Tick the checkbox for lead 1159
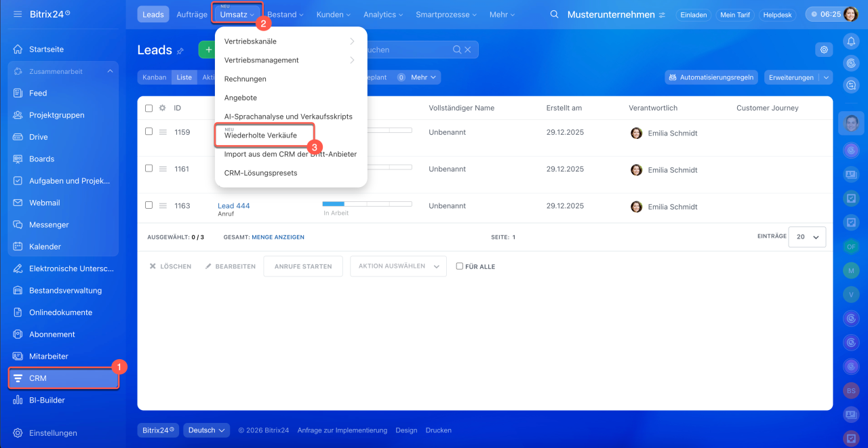The image size is (868, 448). (149, 132)
